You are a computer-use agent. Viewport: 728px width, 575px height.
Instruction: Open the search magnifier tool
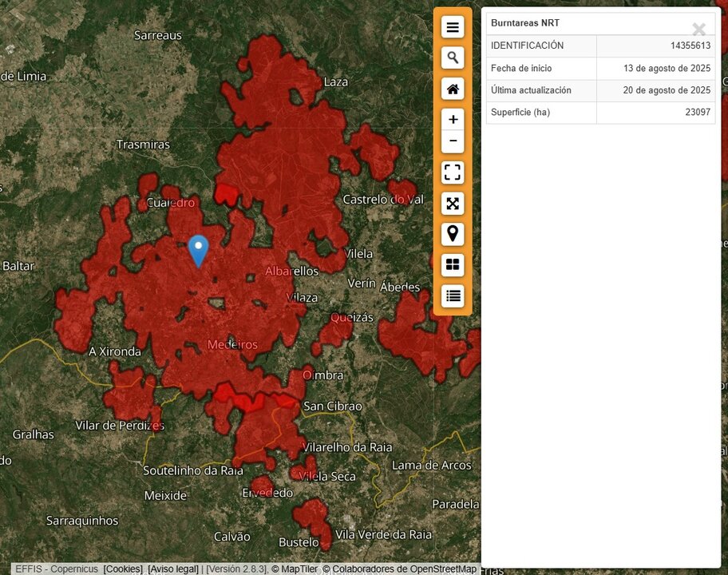453,57
